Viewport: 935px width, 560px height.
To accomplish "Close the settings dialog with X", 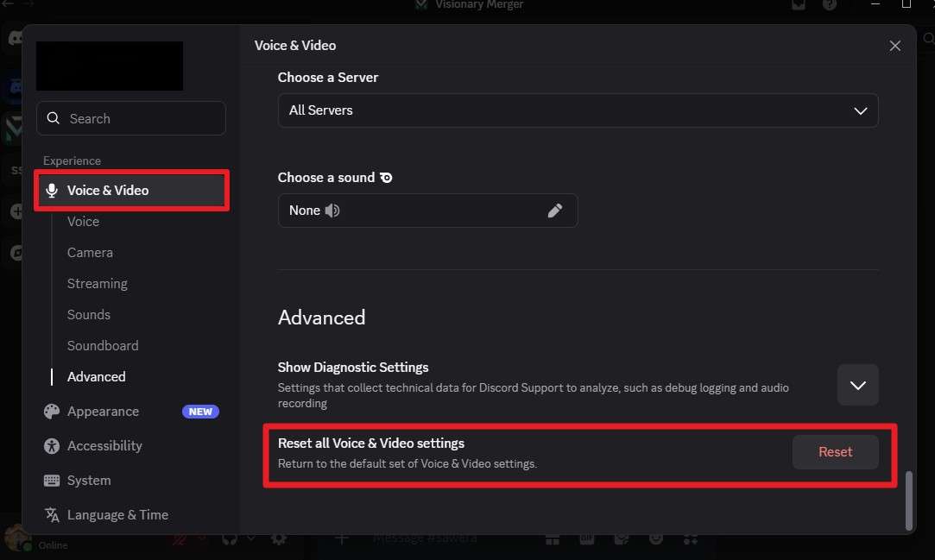I will (x=894, y=46).
